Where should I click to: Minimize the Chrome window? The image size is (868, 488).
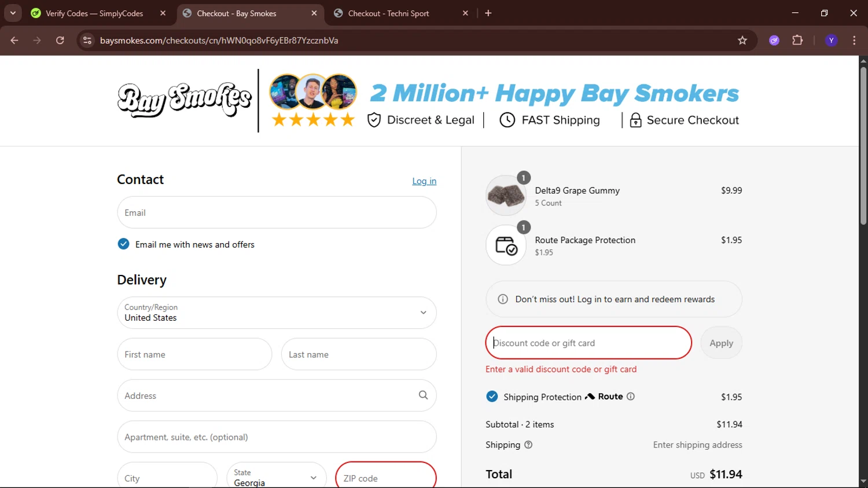click(x=795, y=13)
